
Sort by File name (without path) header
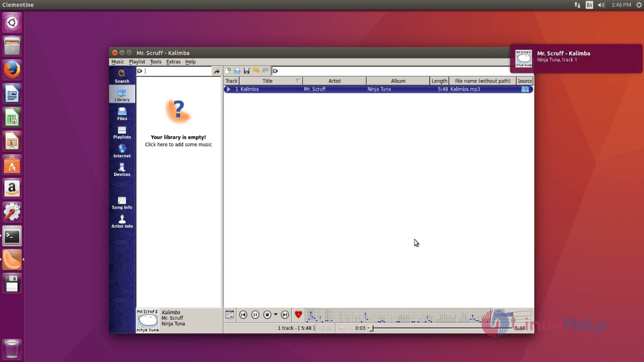482,81
